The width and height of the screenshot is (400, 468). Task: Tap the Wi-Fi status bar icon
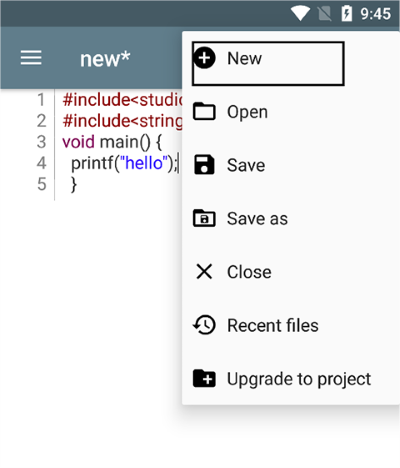[x=300, y=14]
